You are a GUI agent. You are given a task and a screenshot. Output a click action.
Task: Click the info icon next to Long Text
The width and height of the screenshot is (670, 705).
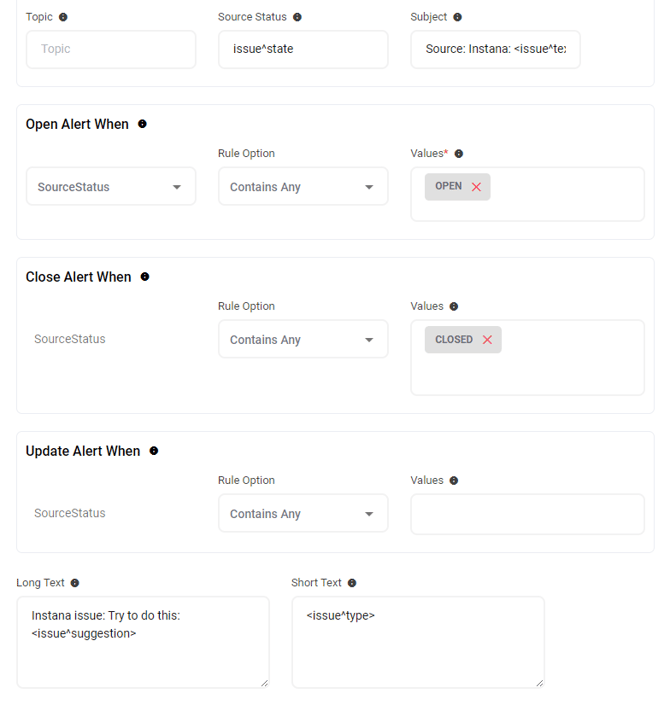75,583
